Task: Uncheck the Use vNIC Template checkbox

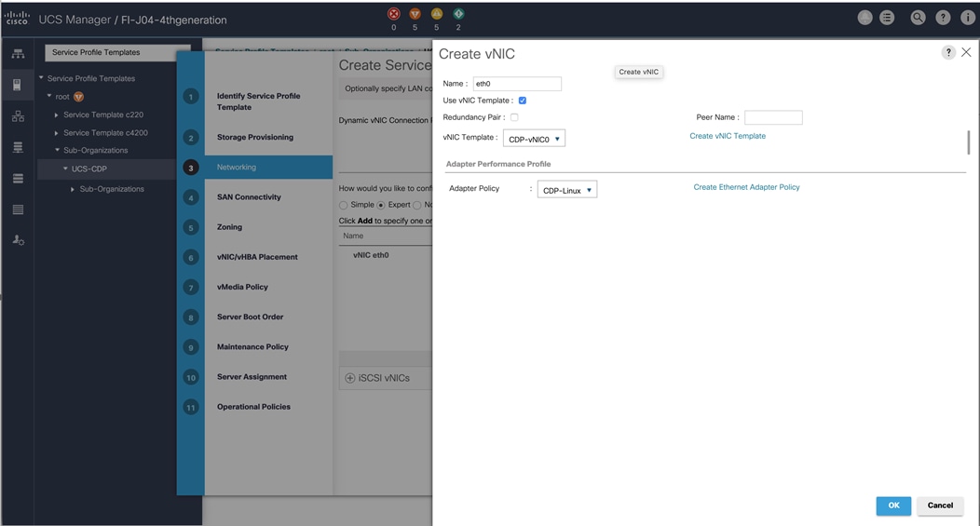Action: [523, 101]
